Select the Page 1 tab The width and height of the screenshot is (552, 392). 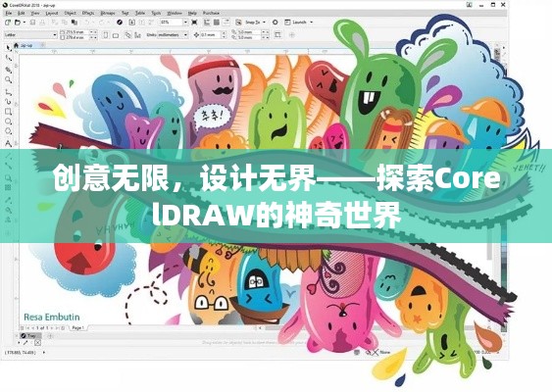click(77, 327)
